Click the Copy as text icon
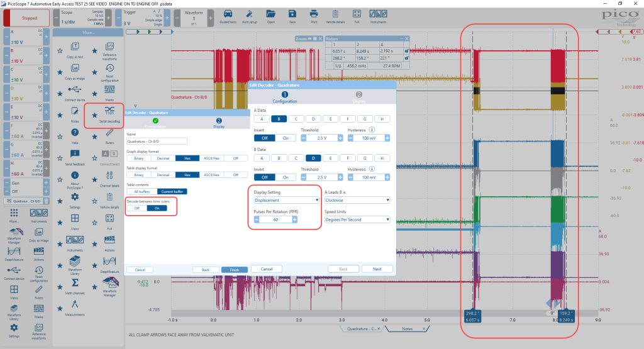 (x=75, y=50)
